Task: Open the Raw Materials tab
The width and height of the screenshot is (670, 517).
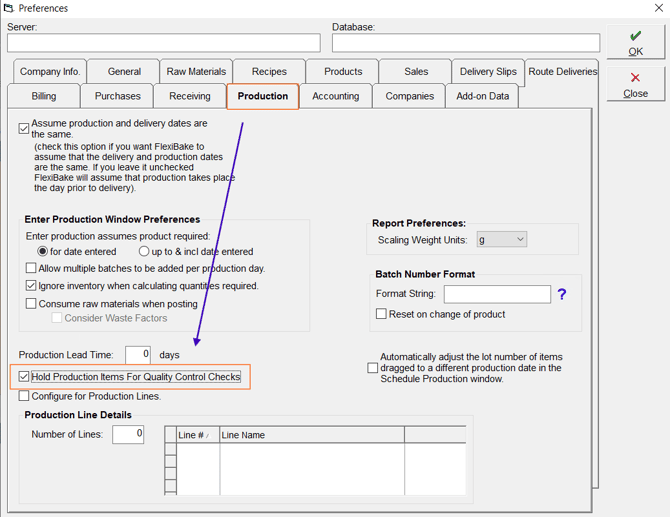Action: [196, 72]
